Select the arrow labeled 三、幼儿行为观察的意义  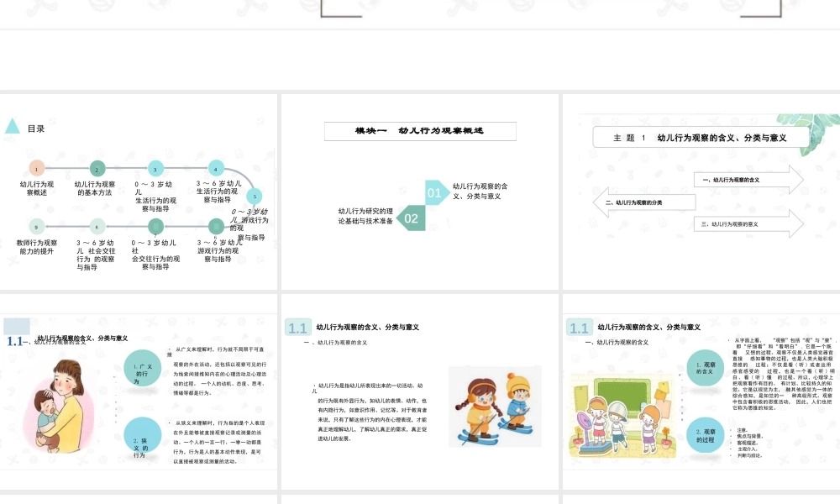click(749, 224)
